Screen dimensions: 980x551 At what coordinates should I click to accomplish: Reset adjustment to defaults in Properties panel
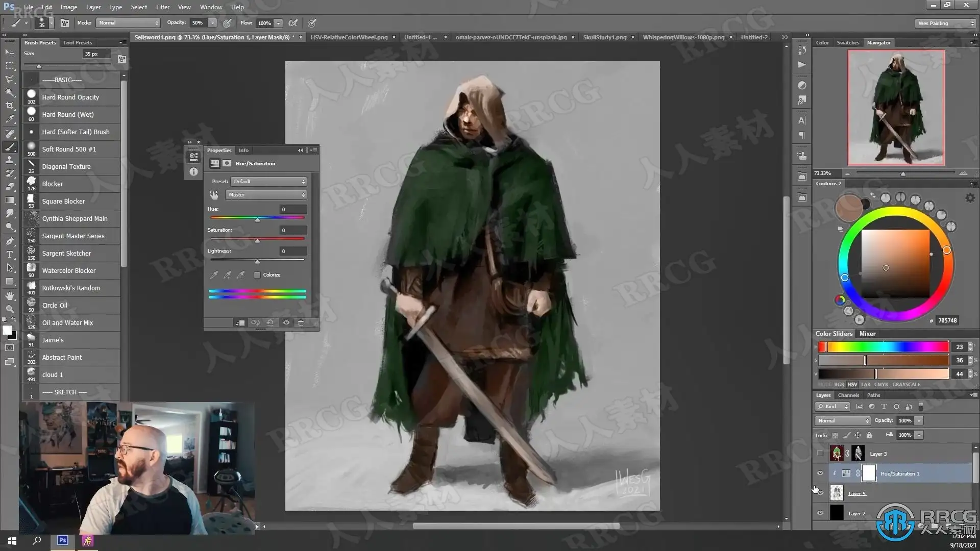(x=270, y=322)
